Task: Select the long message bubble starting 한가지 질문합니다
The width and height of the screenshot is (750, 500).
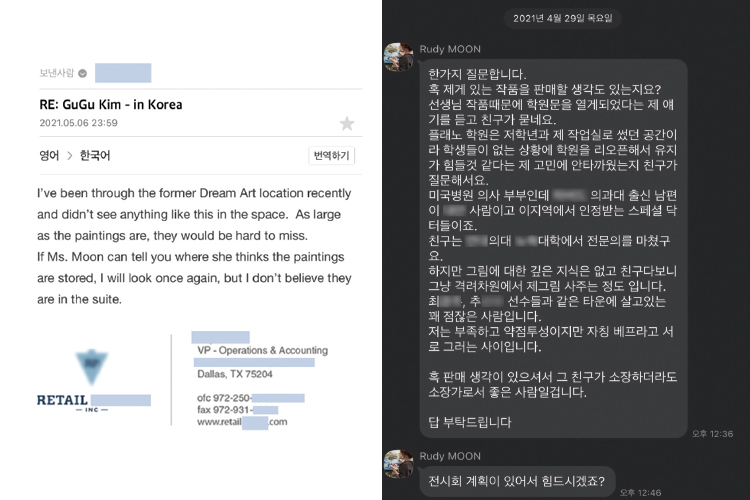Action: pos(553,248)
